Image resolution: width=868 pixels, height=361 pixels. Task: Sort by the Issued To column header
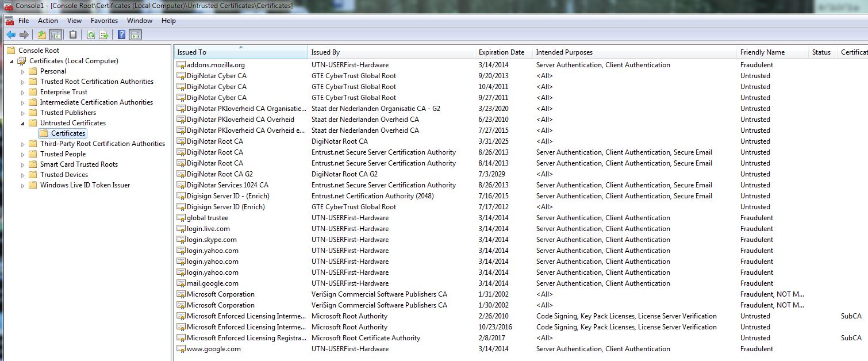coord(241,52)
